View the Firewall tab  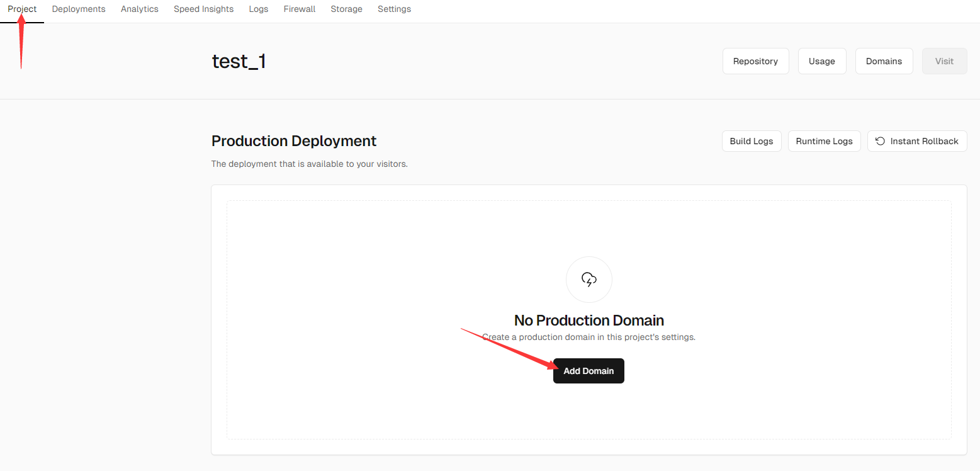tap(300, 9)
